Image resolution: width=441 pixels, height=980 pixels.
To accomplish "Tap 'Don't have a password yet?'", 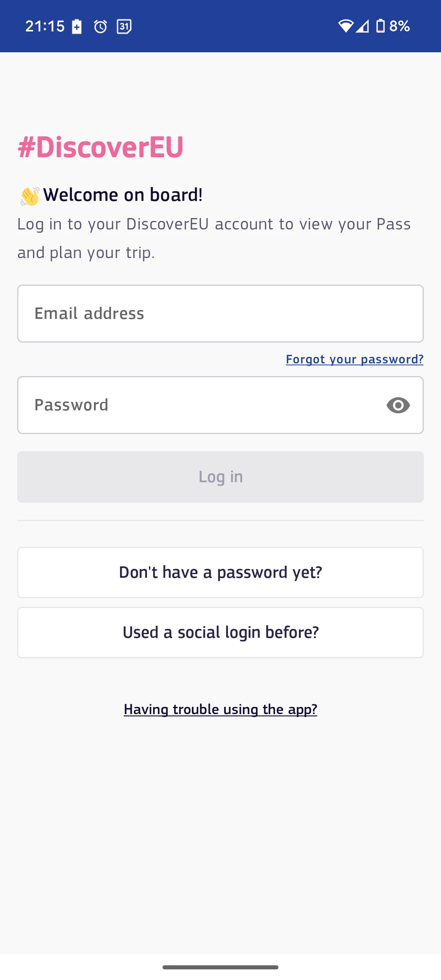I will point(220,572).
